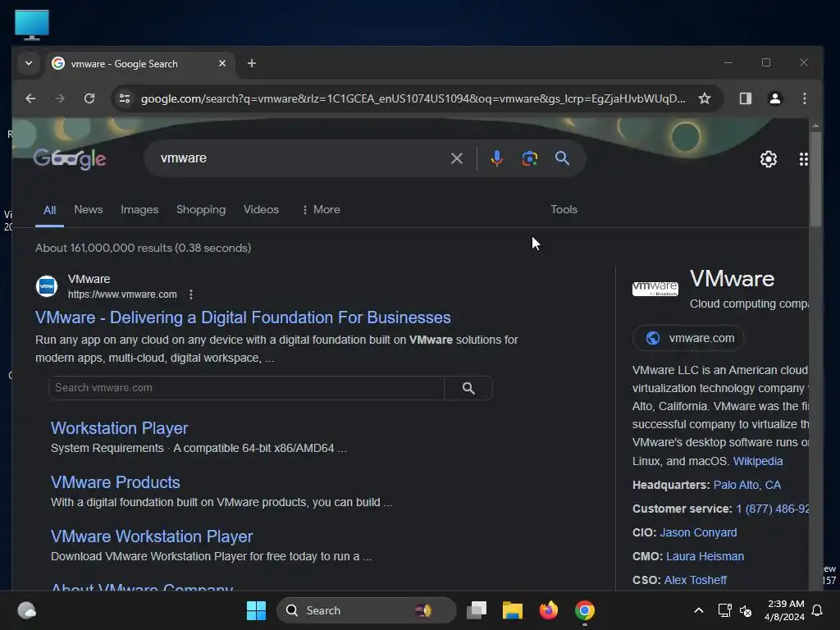This screenshot has width=840, height=630.
Task: Click the page vertical scrollbar thumb
Action: 815,180
